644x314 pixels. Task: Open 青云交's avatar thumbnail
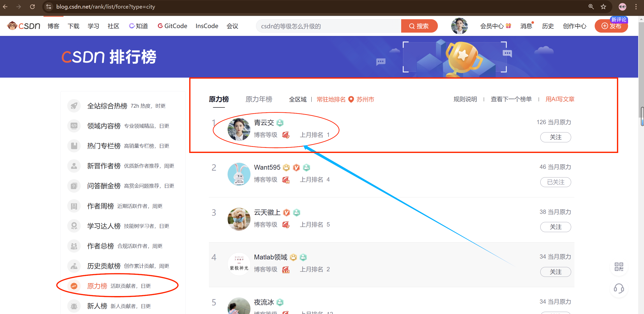pos(239,129)
